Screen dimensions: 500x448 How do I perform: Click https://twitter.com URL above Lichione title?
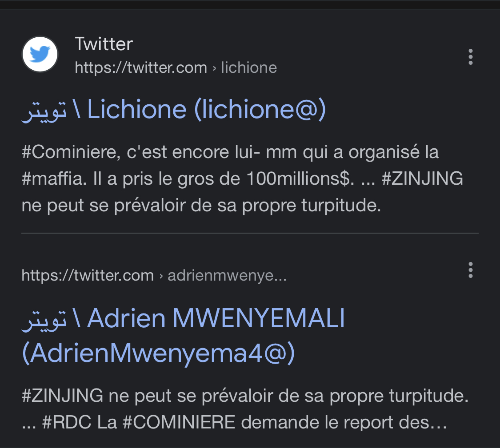coord(141,68)
